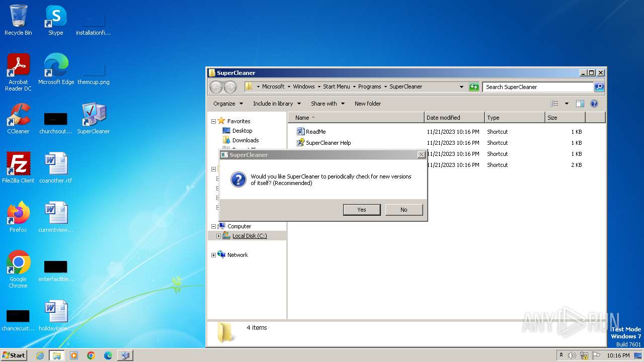Click Programs in the address breadcrumb

pos(370,86)
